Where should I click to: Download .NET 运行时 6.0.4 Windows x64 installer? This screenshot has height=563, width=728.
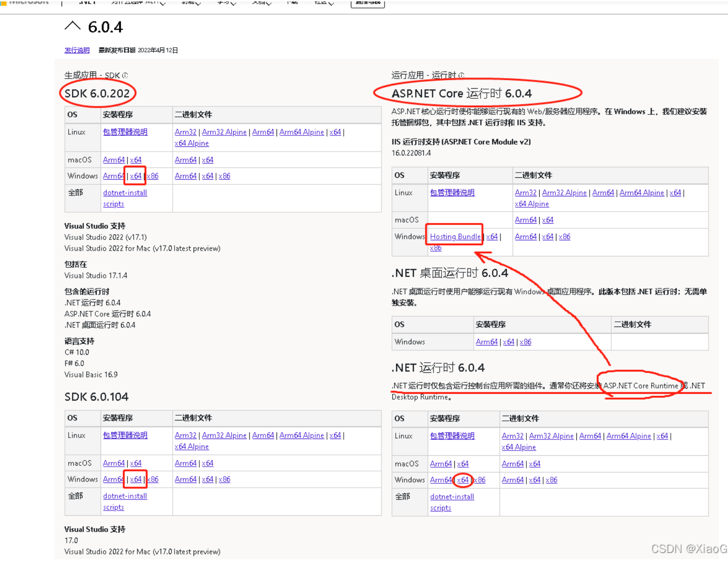[463, 480]
